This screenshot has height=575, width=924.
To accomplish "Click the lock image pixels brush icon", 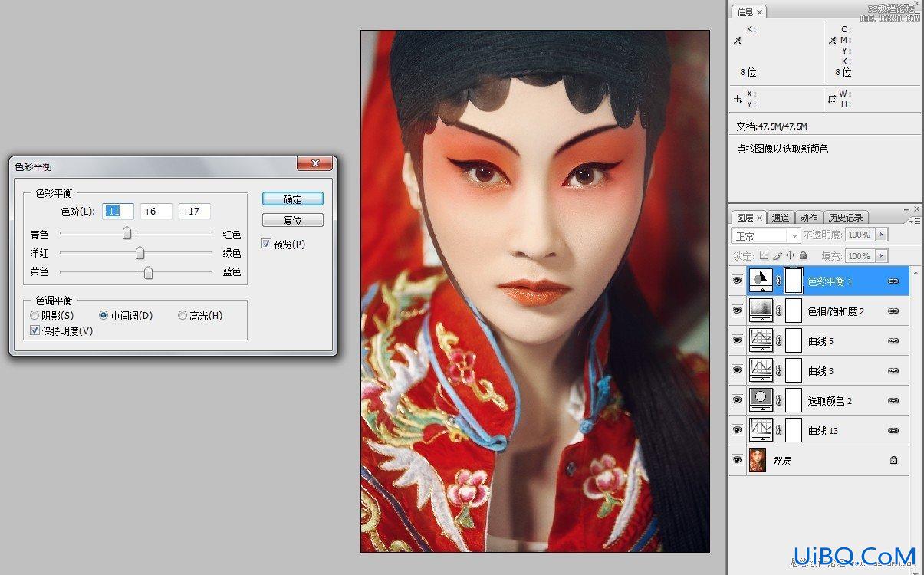I will 778,255.
